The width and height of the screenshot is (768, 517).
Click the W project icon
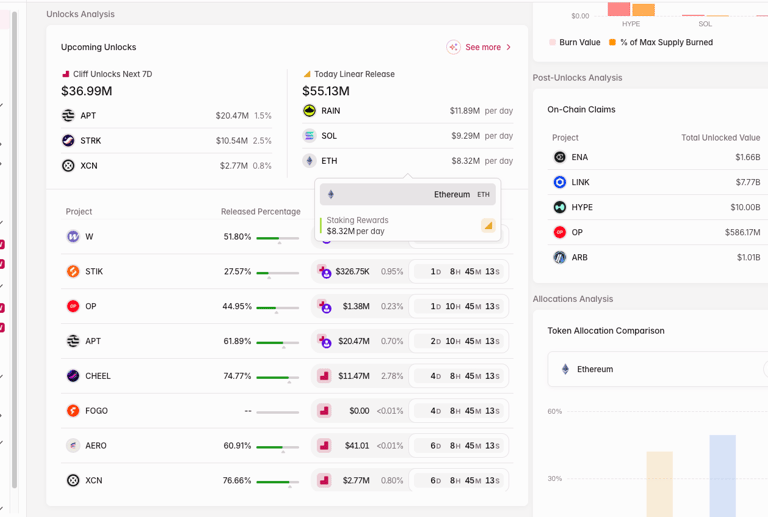tap(73, 236)
